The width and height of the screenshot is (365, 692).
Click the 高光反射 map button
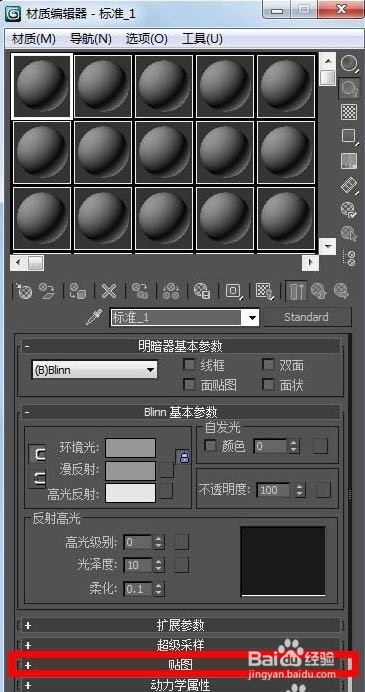167,491
